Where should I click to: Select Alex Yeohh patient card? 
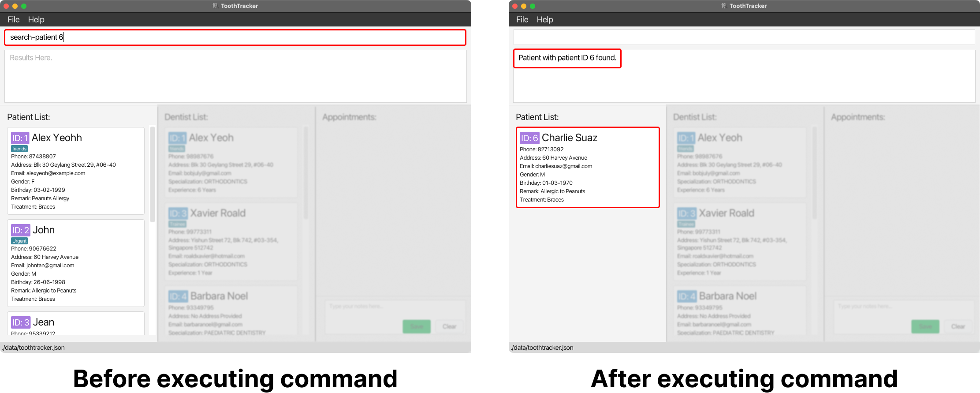[x=76, y=171]
